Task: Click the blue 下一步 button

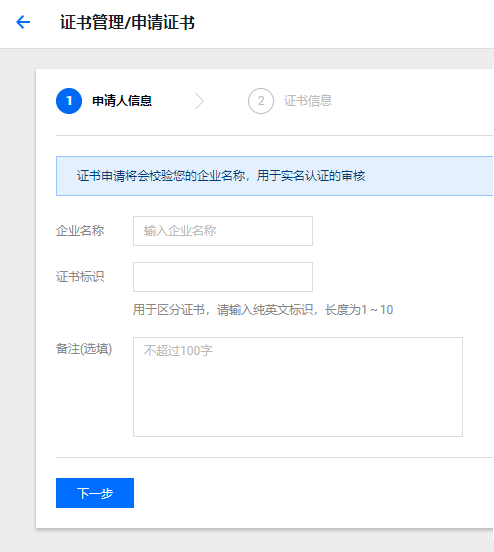Action: tap(95, 493)
